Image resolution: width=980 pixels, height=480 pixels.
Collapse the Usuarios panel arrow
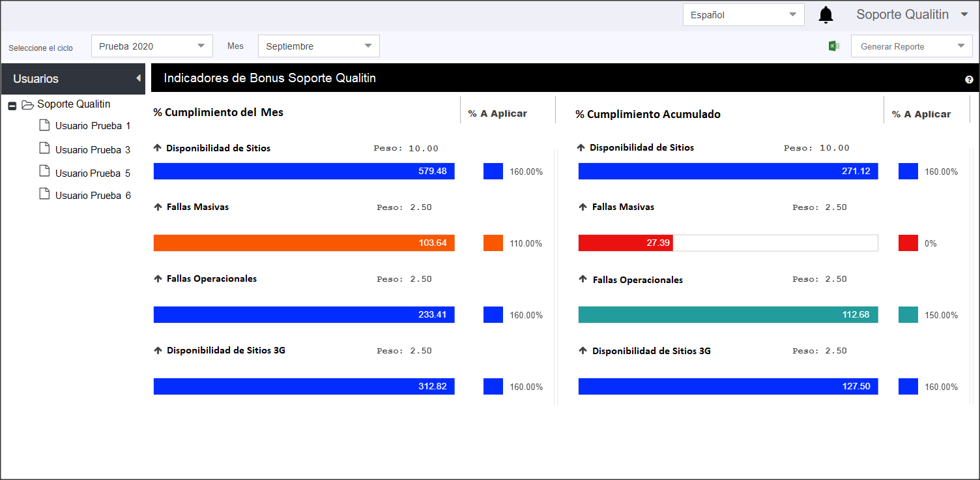pyautogui.click(x=138, y=78)
